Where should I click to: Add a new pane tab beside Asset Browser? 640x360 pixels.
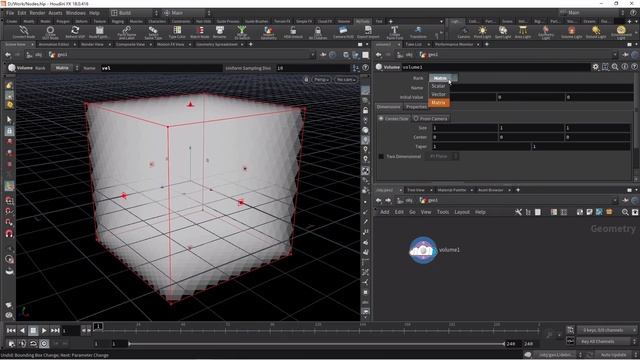[x=518, y=190]
